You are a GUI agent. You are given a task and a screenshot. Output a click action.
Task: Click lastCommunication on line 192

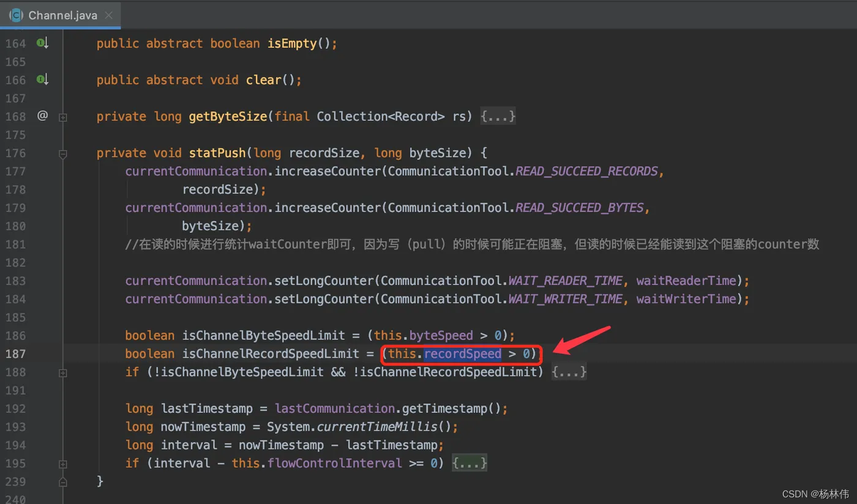tap(335, 408)
